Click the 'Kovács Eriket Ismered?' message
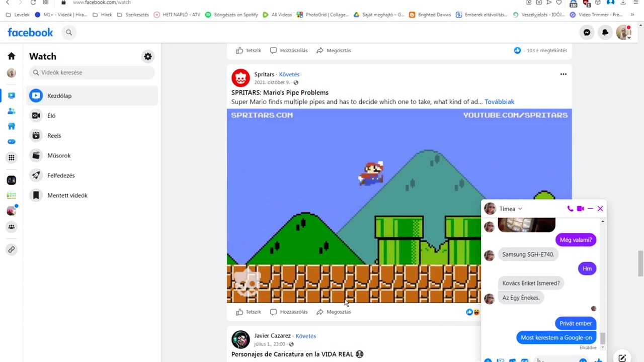 coord(531,283)
